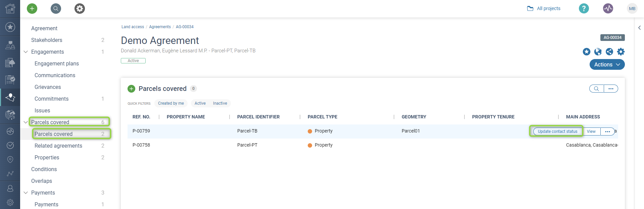Open the settings gear in top bar
Screen dimensions: 644x209
point(80,8)
